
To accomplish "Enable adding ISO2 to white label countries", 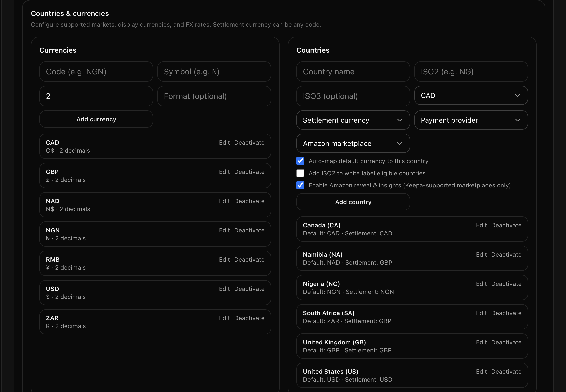I will (300, 173).
